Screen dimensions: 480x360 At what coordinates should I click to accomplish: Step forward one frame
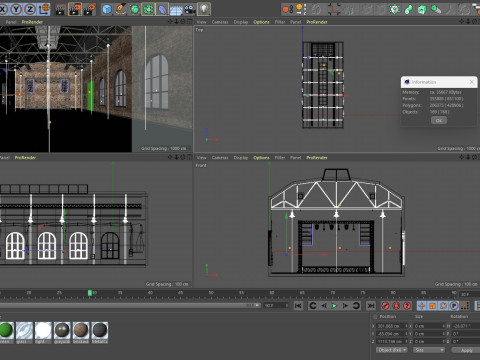(345, 305)
